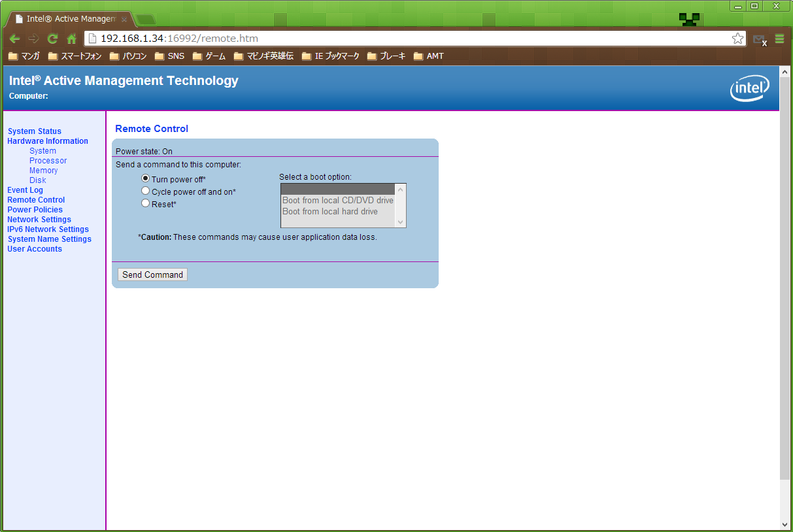Open the Memory hardware sub-link
Screen dimensions: 793x532
click(x=43, y=171)
